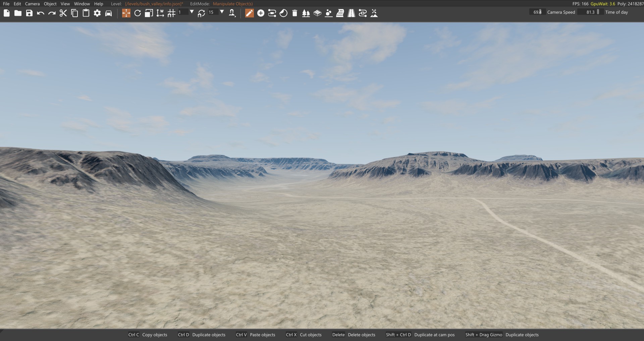Open the water-waves sheet tool icon
Viewport: 644px width, 341px height.
[340, 13]
